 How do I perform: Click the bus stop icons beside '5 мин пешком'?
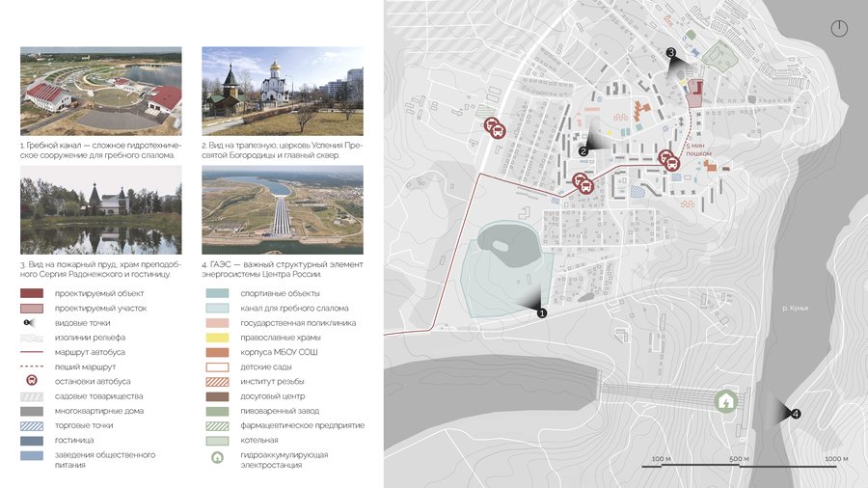[x=668, y=160]
